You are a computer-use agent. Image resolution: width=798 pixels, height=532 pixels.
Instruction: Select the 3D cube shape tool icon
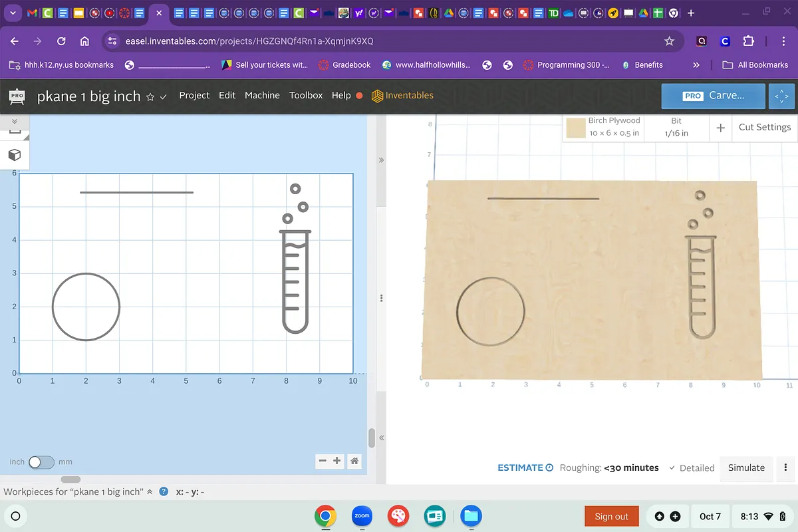14,154
